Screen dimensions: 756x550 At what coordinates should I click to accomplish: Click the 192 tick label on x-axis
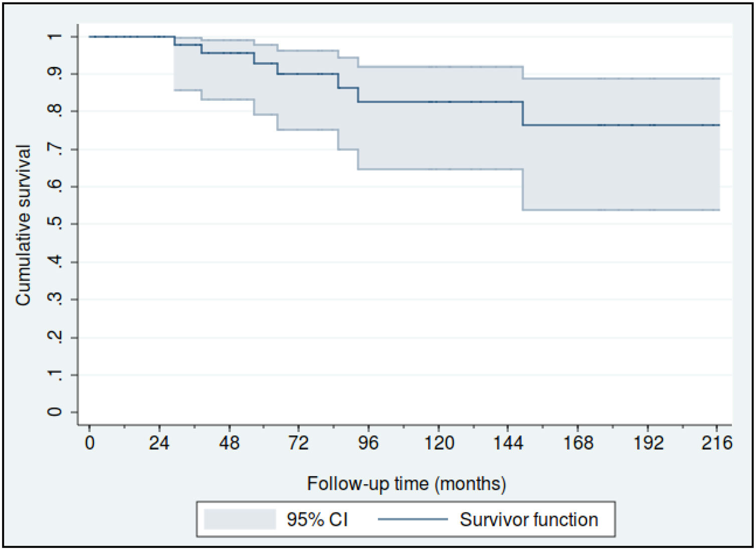(648, 443)
